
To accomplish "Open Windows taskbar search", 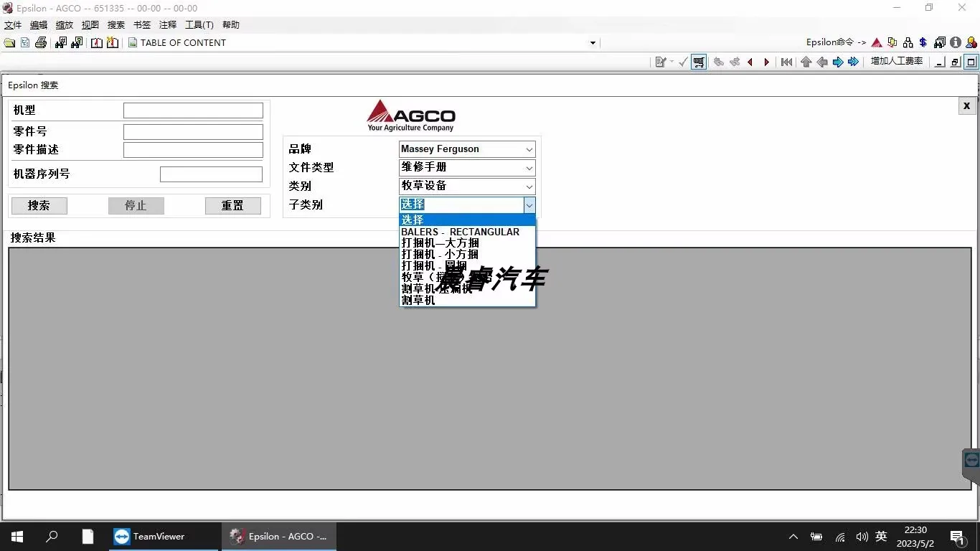I will pyautogui.click(x=52, y=537).
